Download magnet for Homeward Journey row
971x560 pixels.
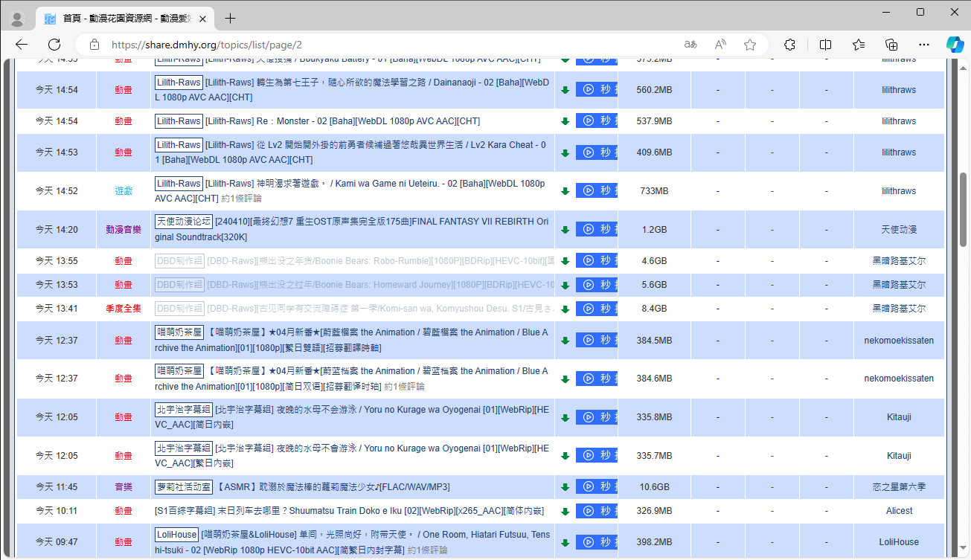coord(565,285)
